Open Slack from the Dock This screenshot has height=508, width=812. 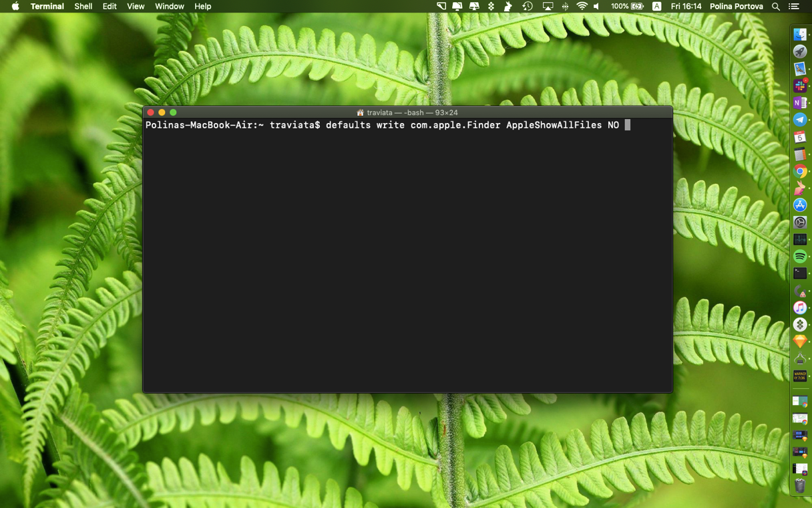(800, 86)
